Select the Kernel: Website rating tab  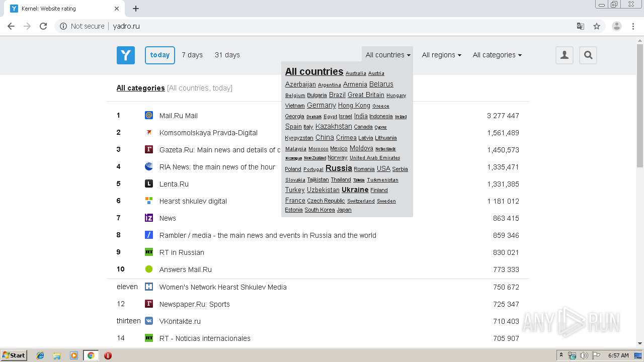(64, 9)
